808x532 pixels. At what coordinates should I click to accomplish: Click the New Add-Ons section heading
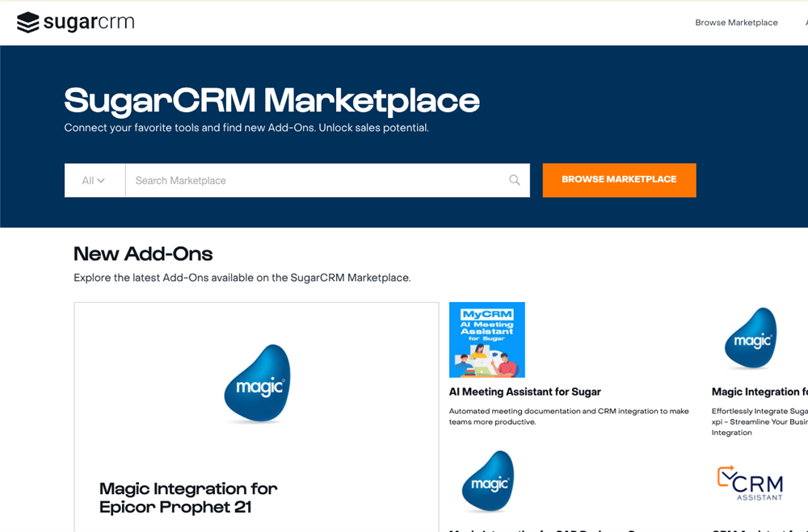tap(143, 253)
